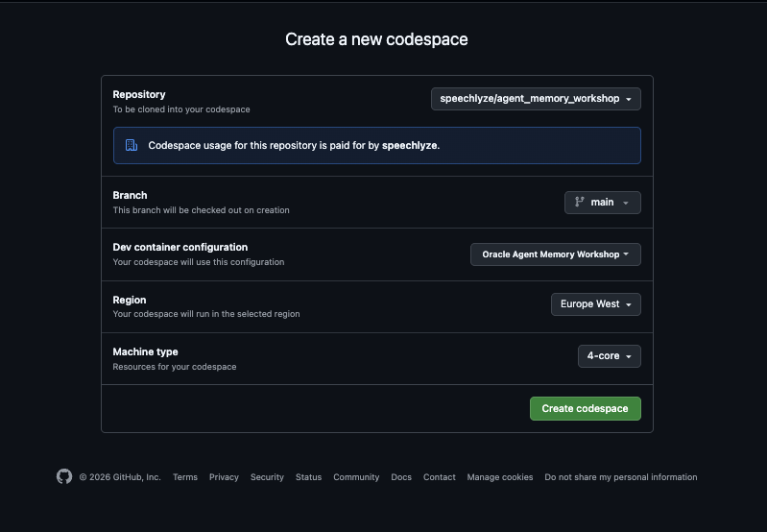Click 'To be cloned into your codespace' text
767x532 pixels.
[181, 109]
